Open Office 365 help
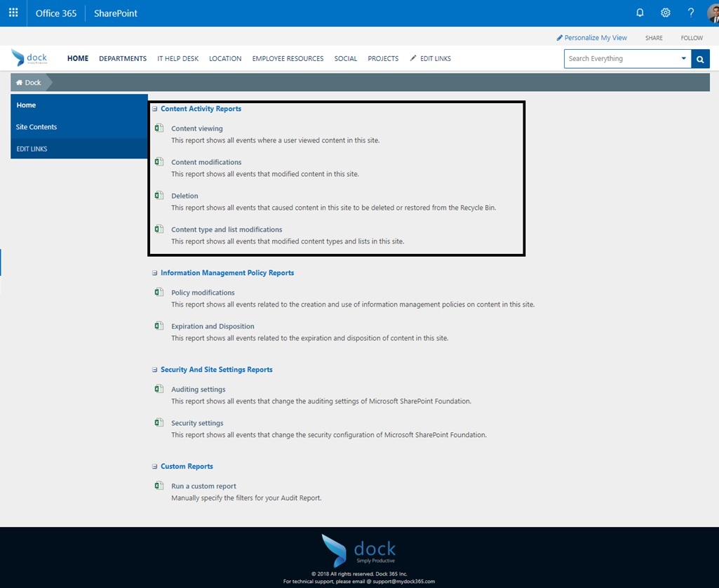The width and height of the screenshot is (719, 588). (690, 12)
